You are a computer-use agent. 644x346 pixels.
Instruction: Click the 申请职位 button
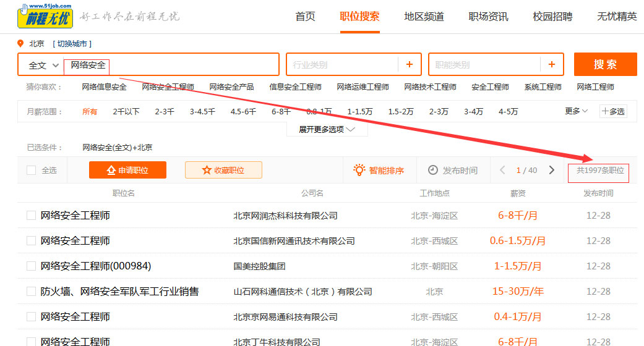127,170
